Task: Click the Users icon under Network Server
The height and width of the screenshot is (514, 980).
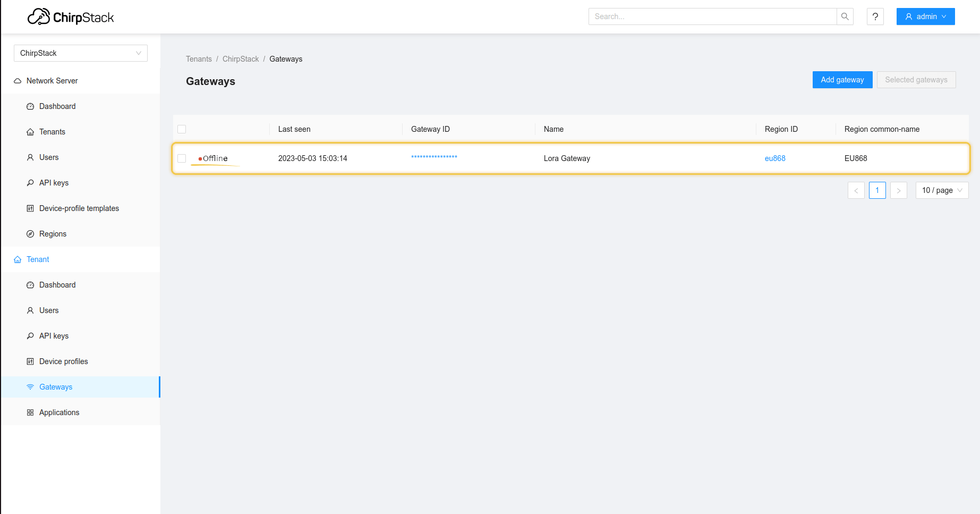Action: point(30,157)
